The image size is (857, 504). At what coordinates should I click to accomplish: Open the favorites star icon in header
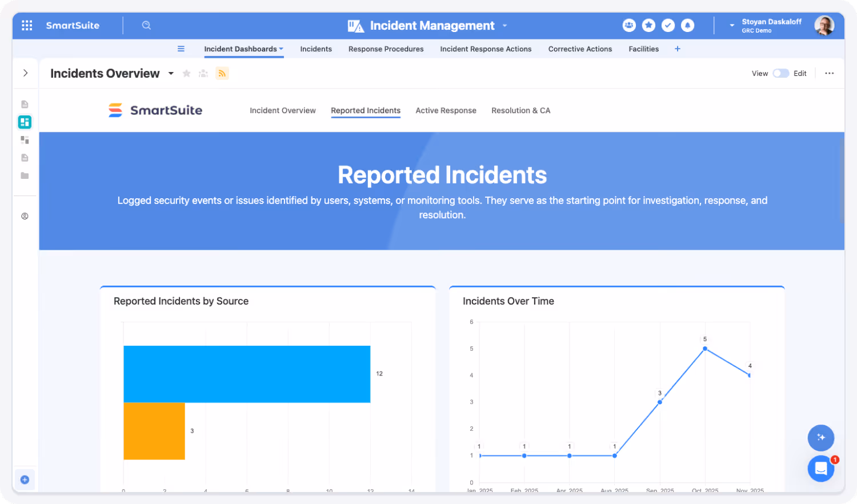(x=648, y=25)
